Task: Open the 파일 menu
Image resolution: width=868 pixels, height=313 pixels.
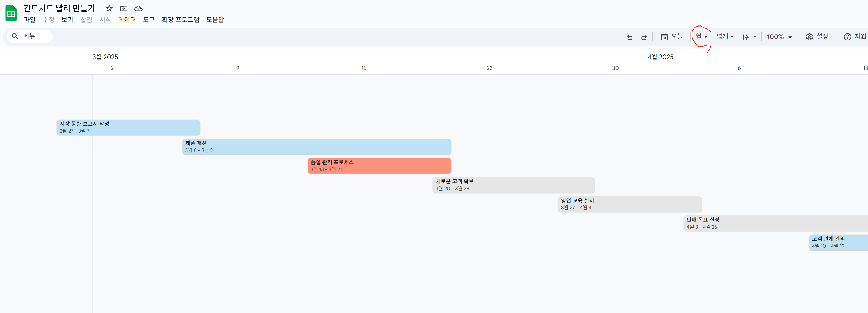Action: (x=30, y=20)
